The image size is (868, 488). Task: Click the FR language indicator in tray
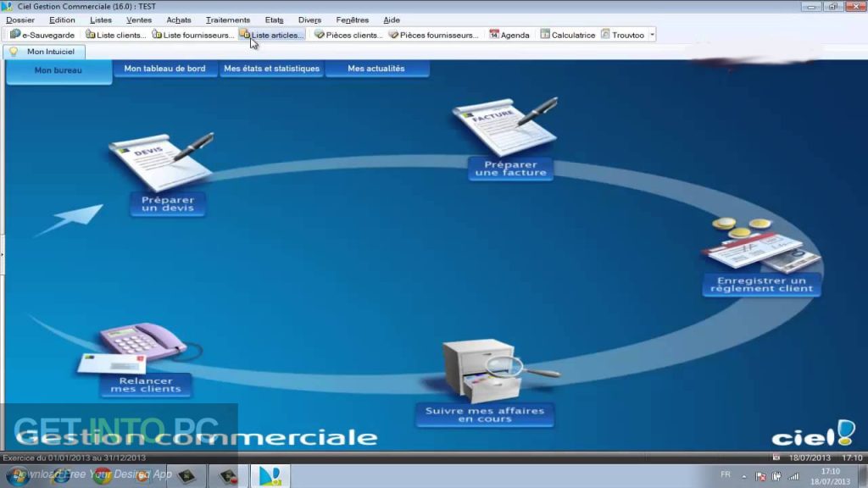726,474
